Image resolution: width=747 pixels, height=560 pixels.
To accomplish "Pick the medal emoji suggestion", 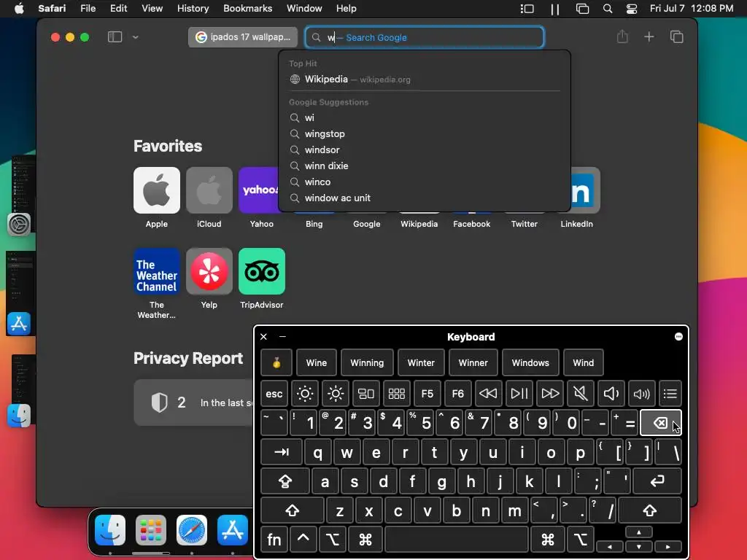I will point(276,363).
